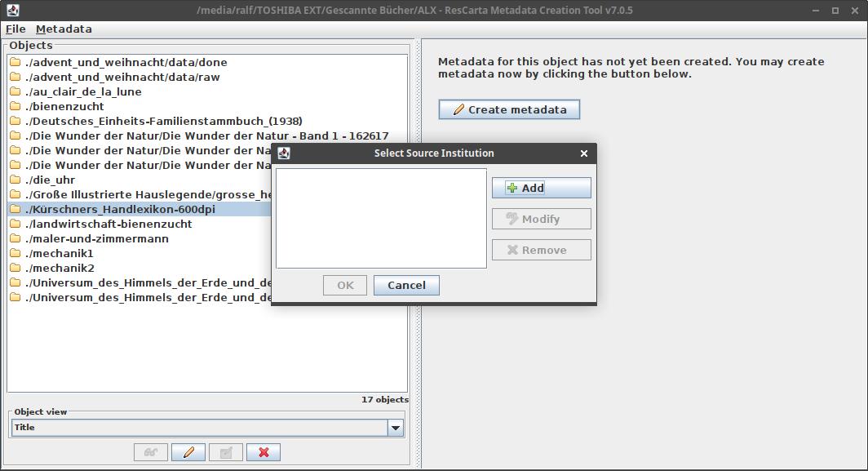Minimize the ResCarta main window
The width and height of the screenshot is (868, 471).
(x=816, y=11)
